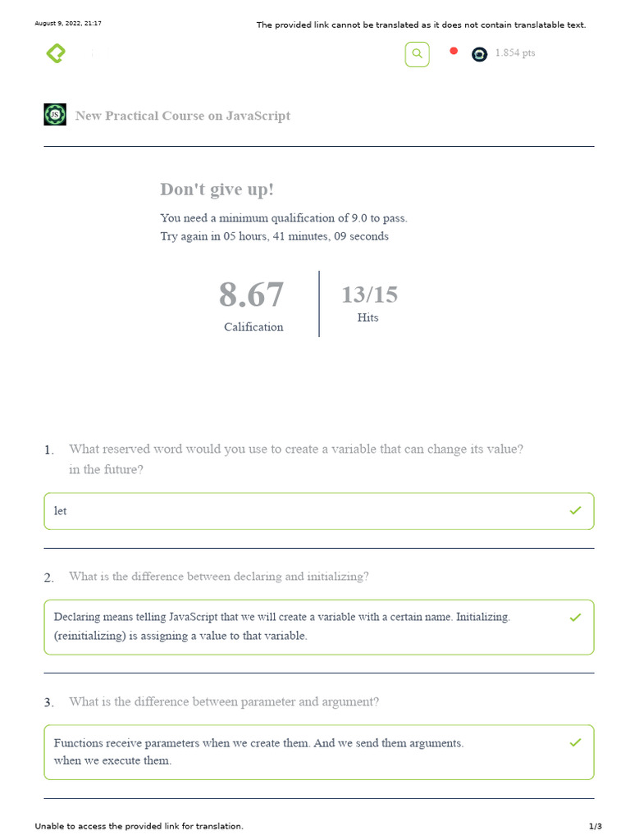Click the green logo icon in header
Image resolution: width=630 pixels, height=840 pixels.
pos(55,54)
